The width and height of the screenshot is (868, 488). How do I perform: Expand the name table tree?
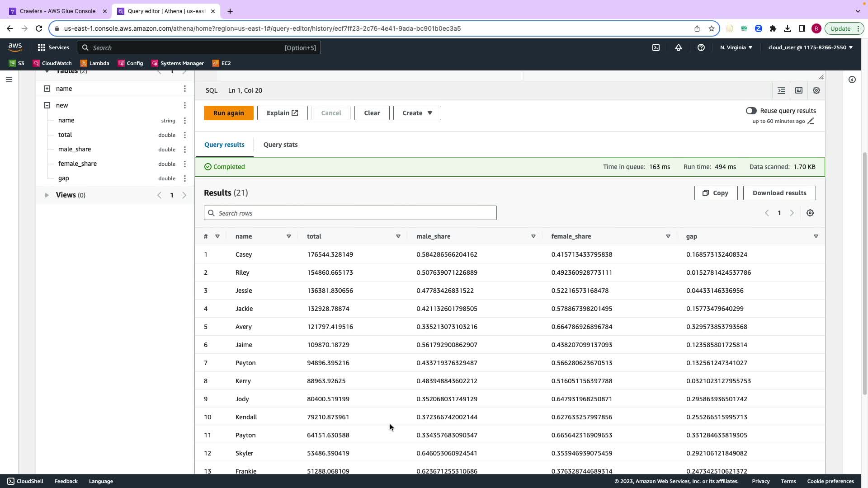(47, 89)
